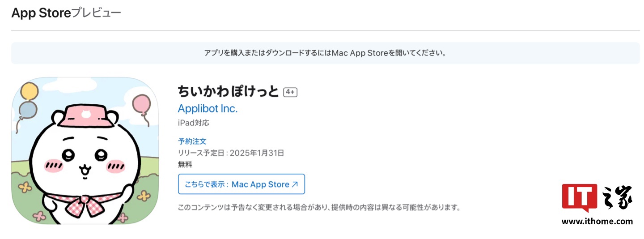Image resolution: width=644 pixels, height=239 pixels.
Task: Click the 無料 price label
Action: click(x=185, y=164)
